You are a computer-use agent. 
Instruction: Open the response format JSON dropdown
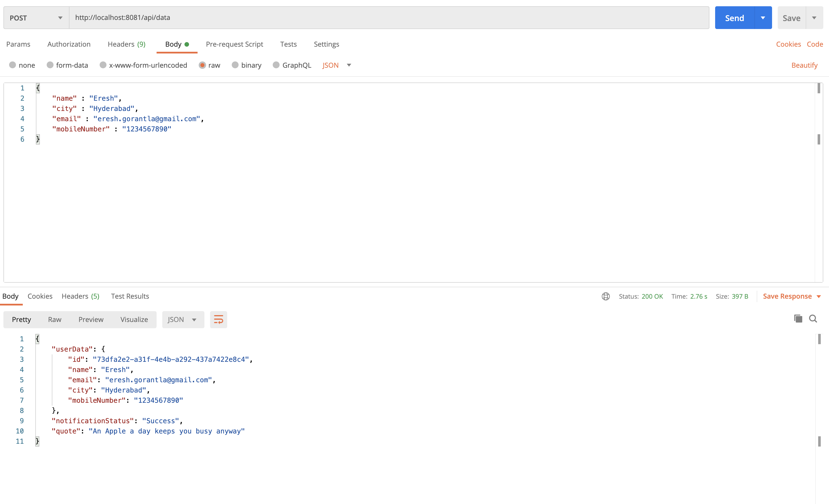(x=183, y=319)
